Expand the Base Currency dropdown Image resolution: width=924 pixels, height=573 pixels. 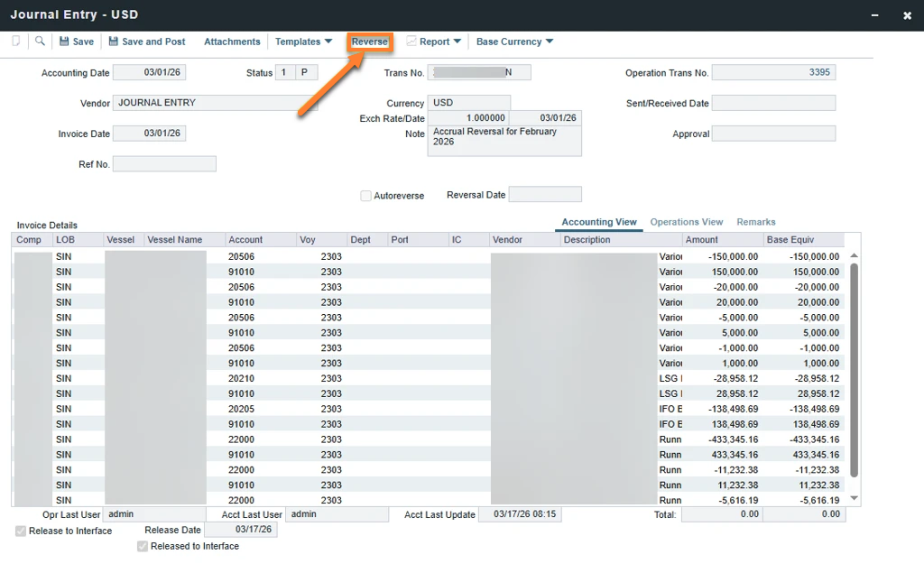tap(514, 42)
